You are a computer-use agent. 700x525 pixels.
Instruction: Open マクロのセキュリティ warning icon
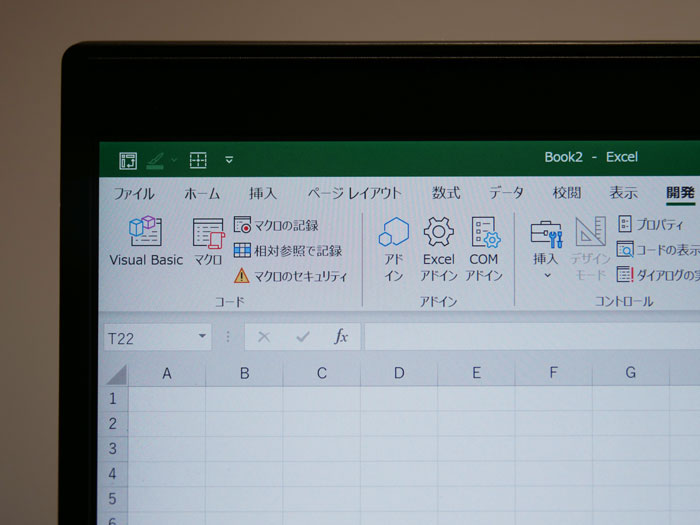click(242, 276)
